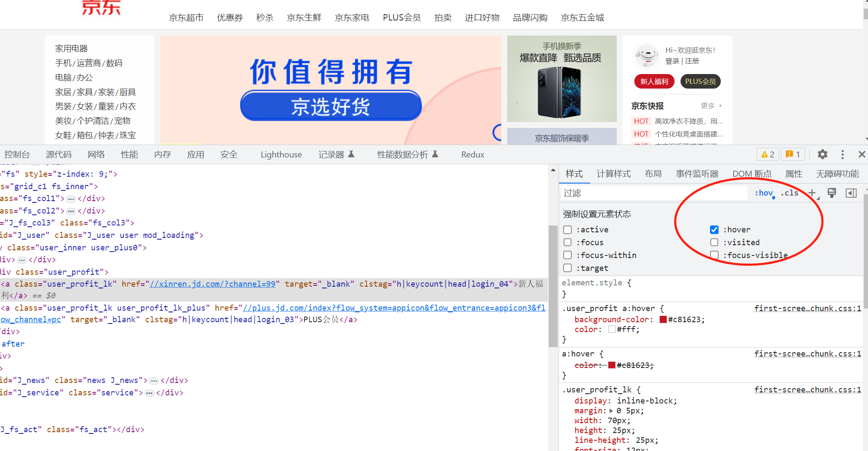Click the PLUS会员 dark button
868x451 pixels.
pyautogui.click(x=700, y=81)
